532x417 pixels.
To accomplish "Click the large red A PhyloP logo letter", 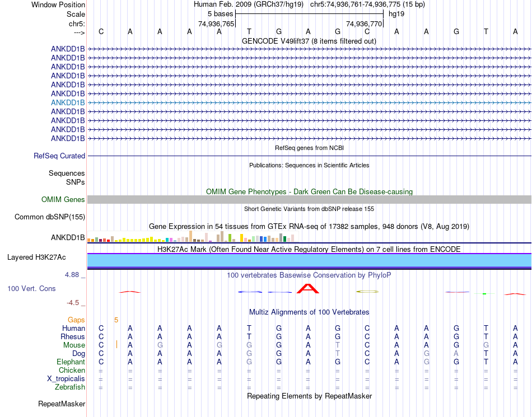I will [308, 288].
